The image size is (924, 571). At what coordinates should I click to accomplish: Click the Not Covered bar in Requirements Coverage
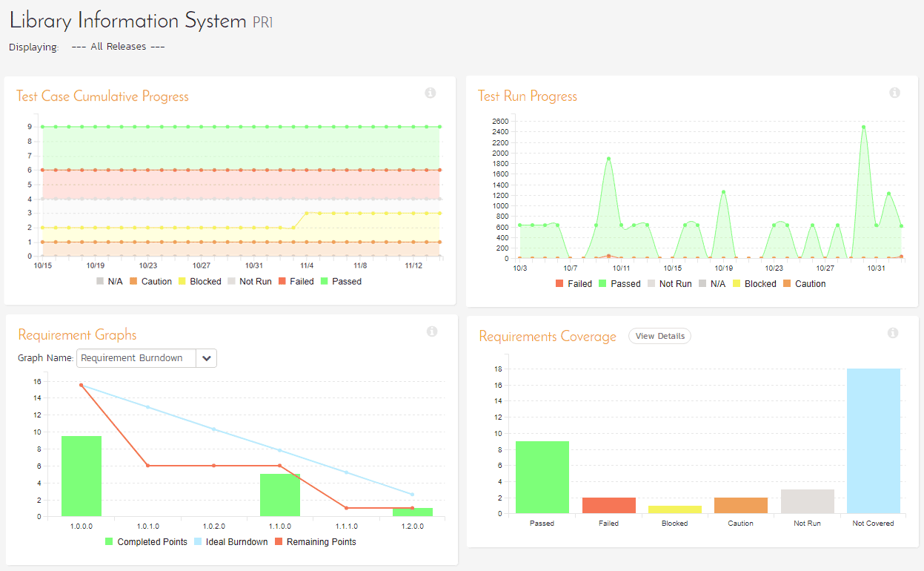(873, 440)
